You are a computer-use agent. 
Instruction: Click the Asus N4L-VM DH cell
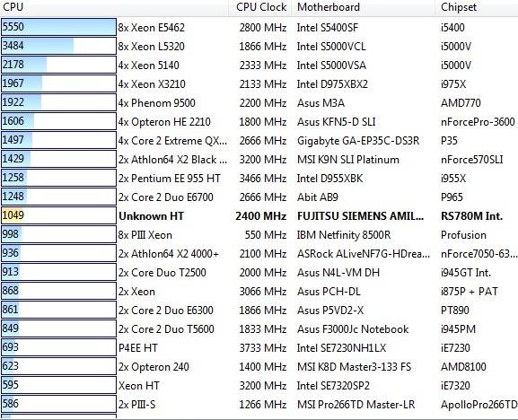(x=338, y=273)
